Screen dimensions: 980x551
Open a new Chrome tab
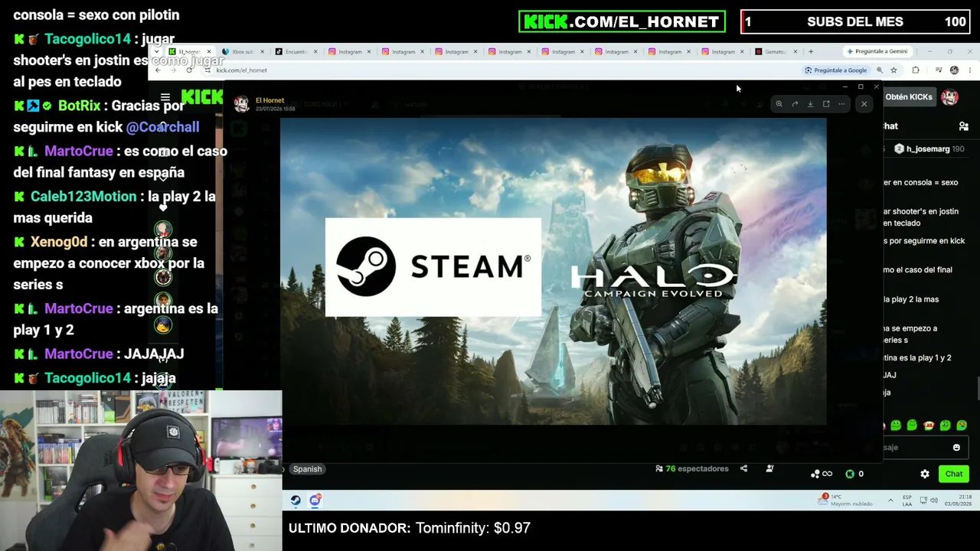coord(811,51)
